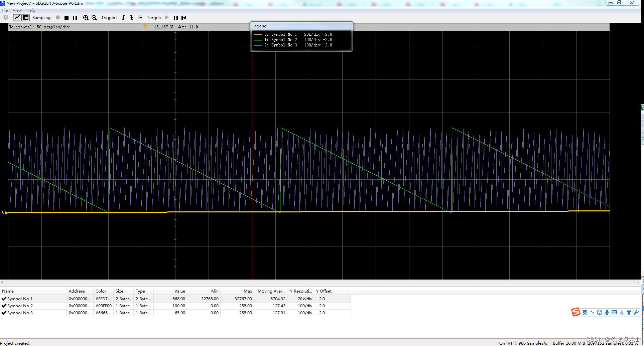Viewport: 644px width, 346px height.
Task: Zoom out of the waveform
Action: point(94,18)
